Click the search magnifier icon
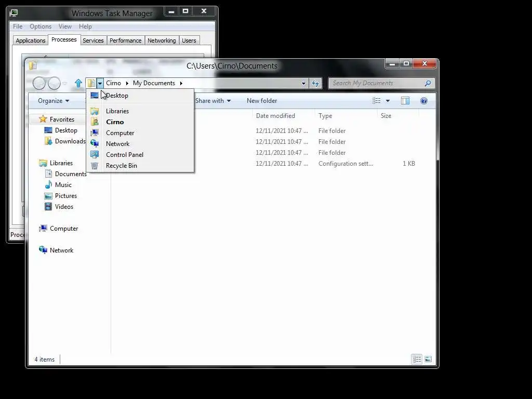The image size is (532, 399). (x=428, y=83)
